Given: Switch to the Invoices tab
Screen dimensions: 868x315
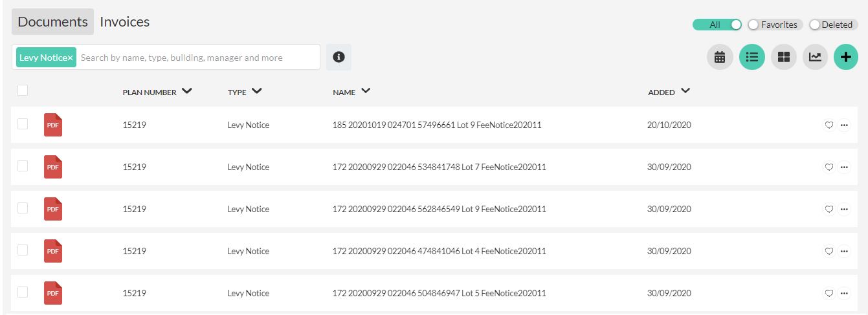Looking at the screenshot, I should pyautogui.click(x=124, y=22).
